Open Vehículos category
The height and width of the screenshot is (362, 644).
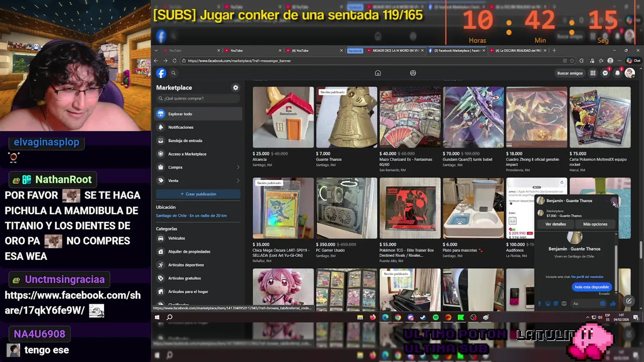199,238
